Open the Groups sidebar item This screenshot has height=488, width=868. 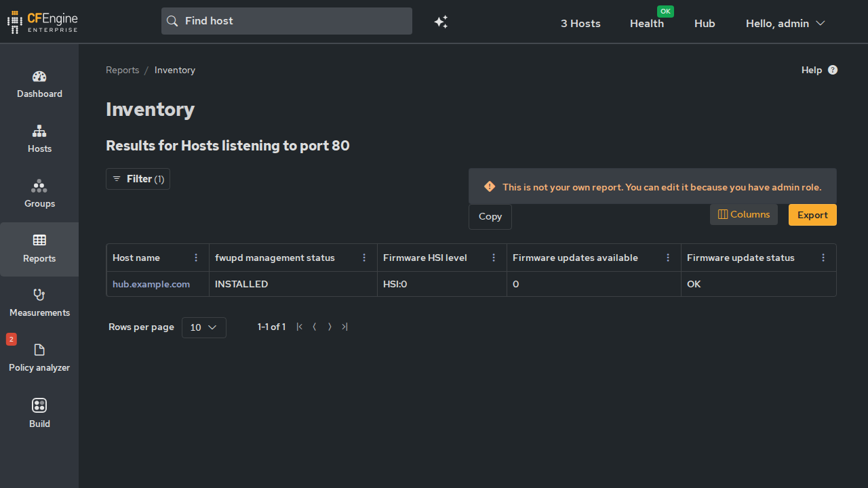click(x=39, y=195)
